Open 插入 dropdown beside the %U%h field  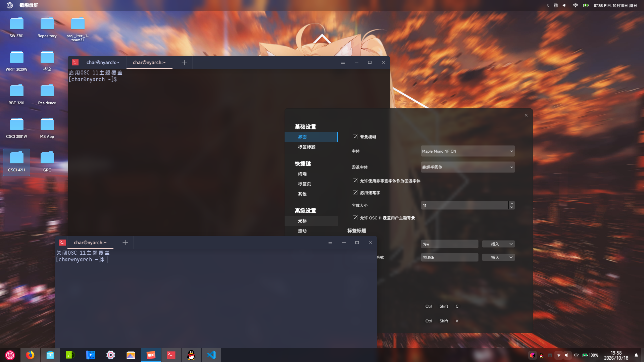[x=498, y=258]
